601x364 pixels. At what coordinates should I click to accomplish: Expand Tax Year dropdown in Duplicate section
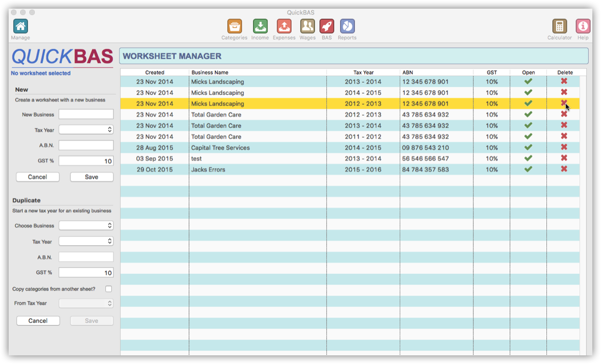86,241
